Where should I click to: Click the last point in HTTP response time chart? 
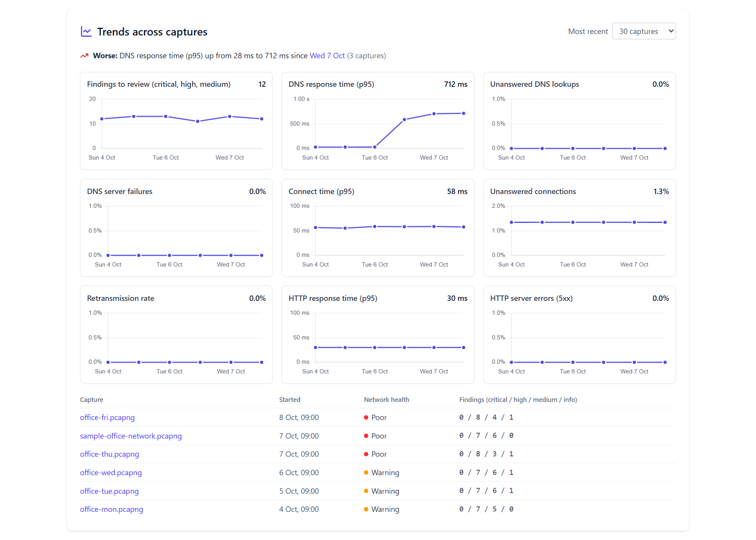463,348
